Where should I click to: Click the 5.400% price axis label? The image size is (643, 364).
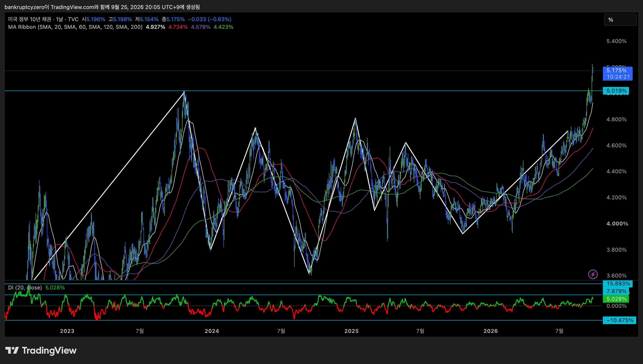tap(616, 41)
